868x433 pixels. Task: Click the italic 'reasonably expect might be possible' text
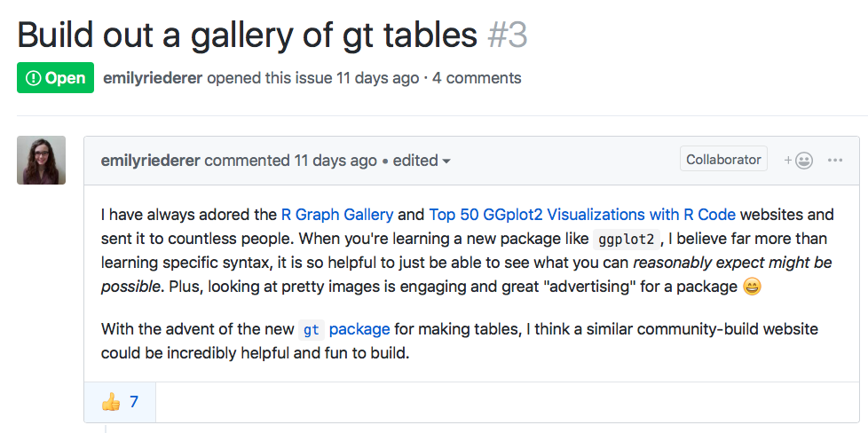[731, 264]
